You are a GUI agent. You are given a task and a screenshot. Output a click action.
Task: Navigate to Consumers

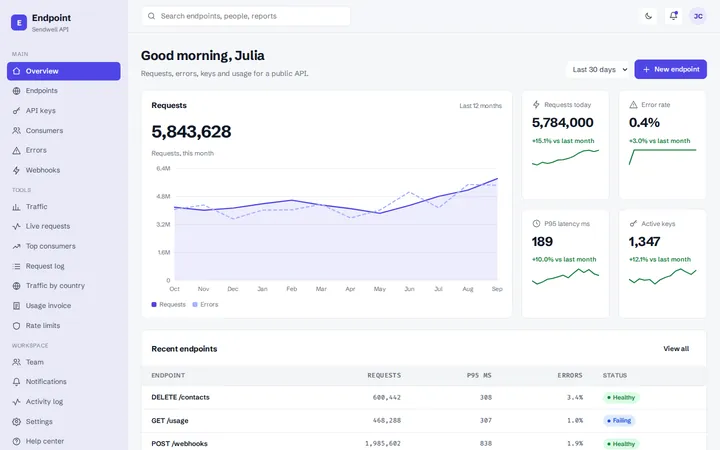coord(64,130)
